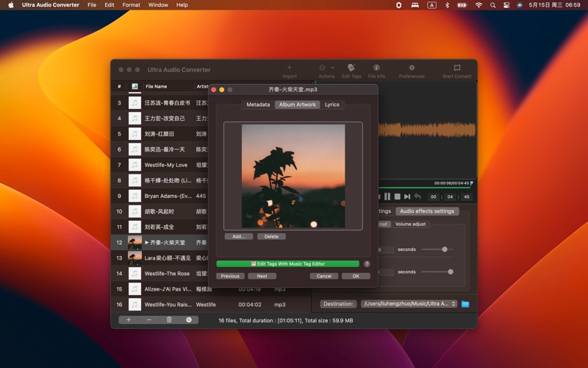The height and width of the screenshot is (368, 588).
Task: Click the Actions circle icon in toolbar
Action: click(322, 68)
